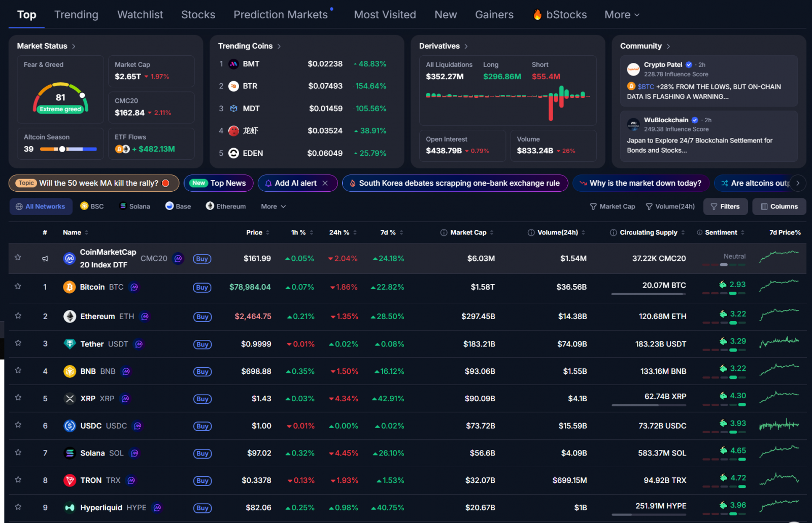
Task: Open the Top News chip
Action: [x=218, y=183]
